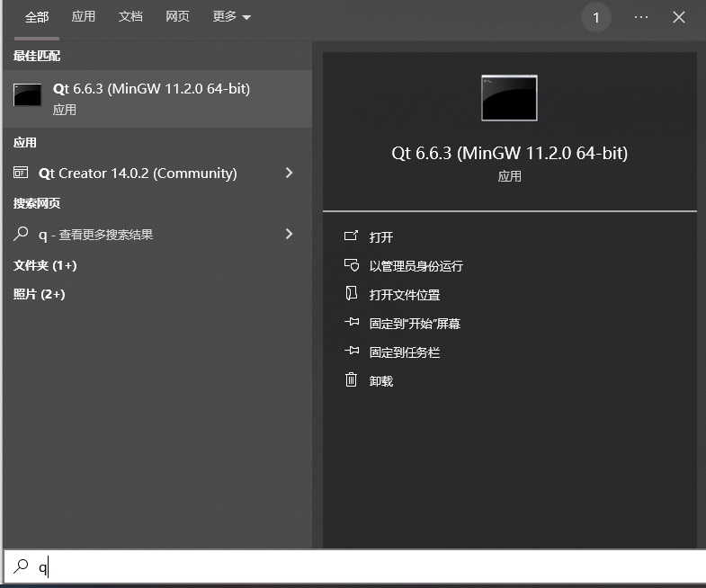Open the 文件夹 (1+) category

click(45, 265)
